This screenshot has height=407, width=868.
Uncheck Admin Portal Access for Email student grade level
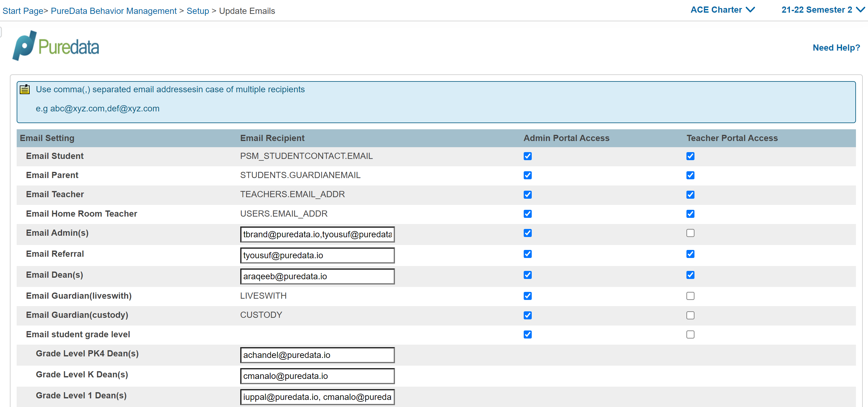(527, 334)
